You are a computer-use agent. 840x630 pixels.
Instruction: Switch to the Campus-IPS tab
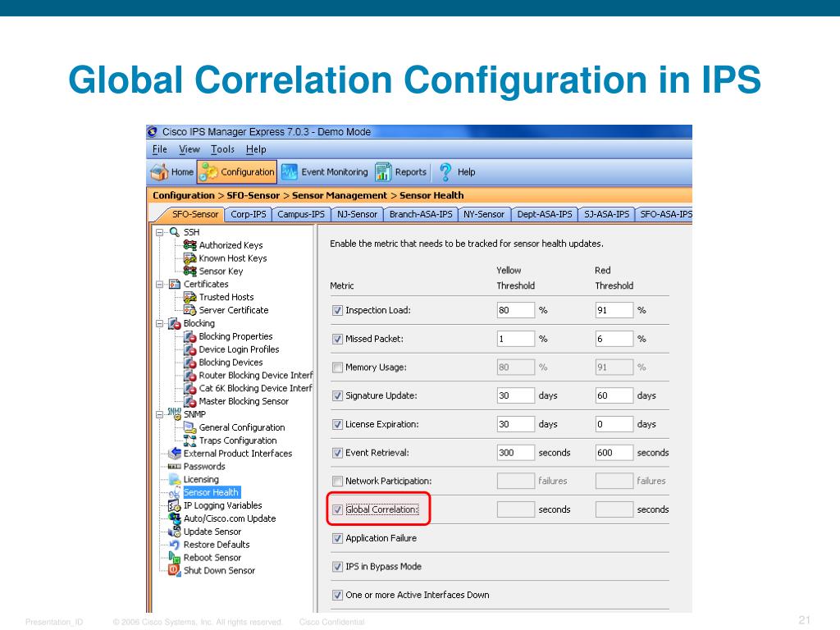point(300,214)
